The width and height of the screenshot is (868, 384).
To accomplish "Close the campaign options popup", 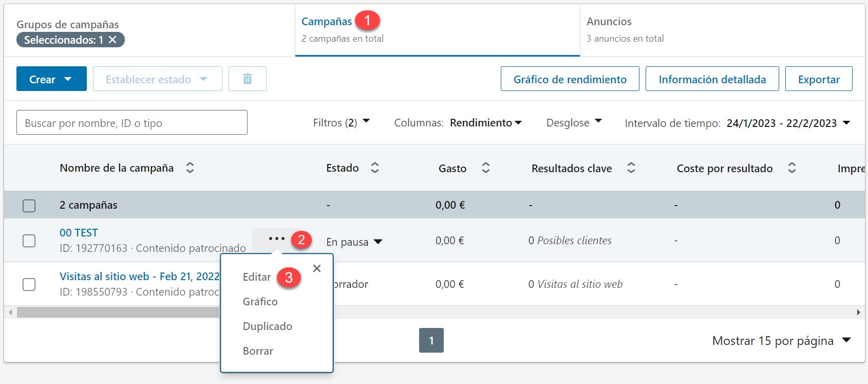I will point(317,268).
